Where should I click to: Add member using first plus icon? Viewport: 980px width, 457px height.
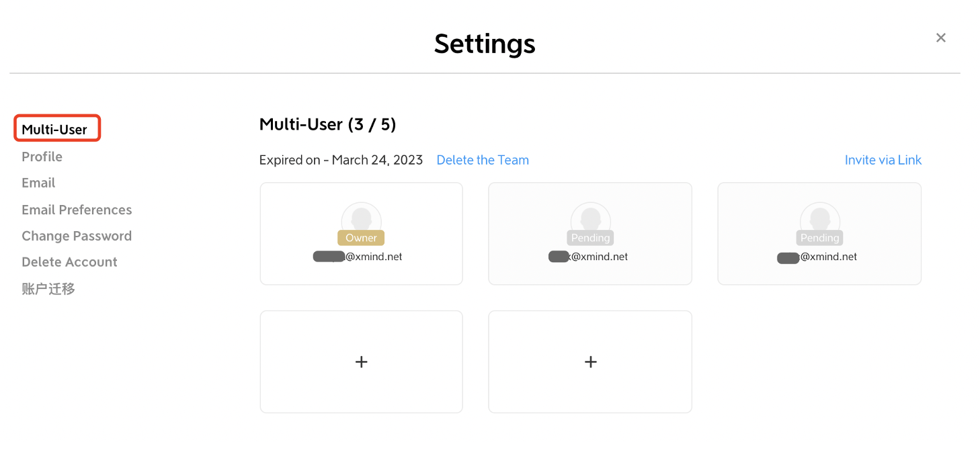(x=362, y=362)
